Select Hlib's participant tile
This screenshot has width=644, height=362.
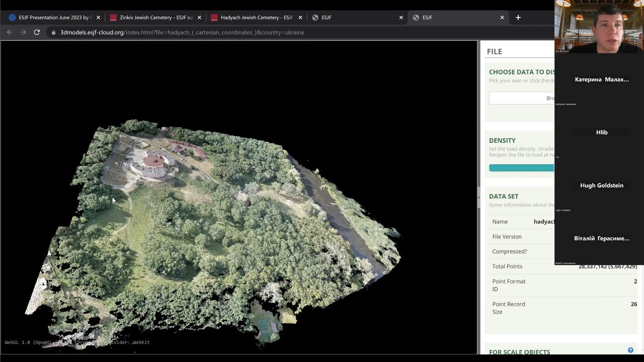point(601,132)
